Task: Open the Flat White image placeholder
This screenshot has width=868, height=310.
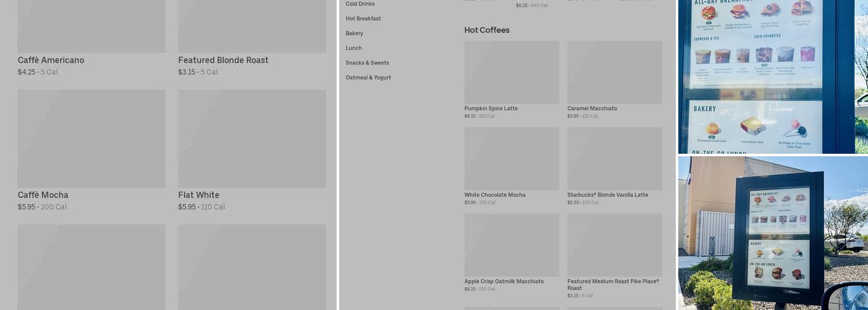Action: point(252,139)
